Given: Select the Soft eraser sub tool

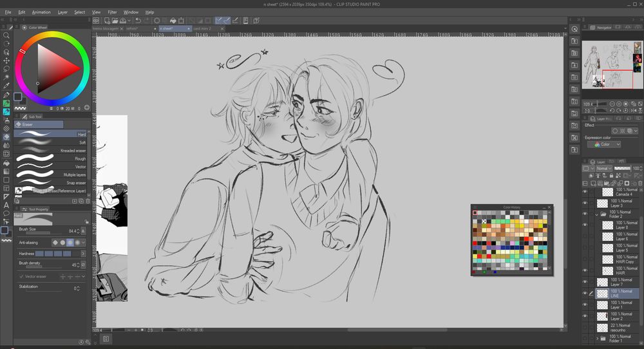Looking at the screenshot, I should pos(50,142).
